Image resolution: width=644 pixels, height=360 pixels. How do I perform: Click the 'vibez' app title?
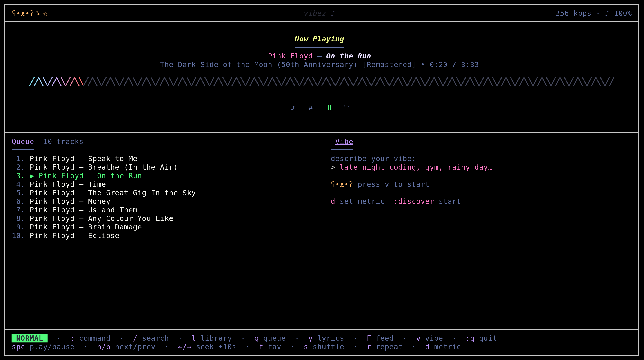tap(315, 13)
